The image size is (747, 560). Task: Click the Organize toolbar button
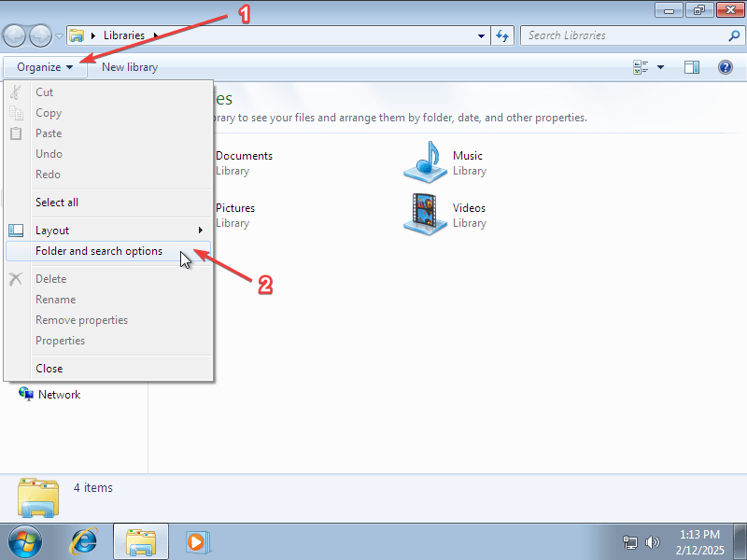click(44, 67)
